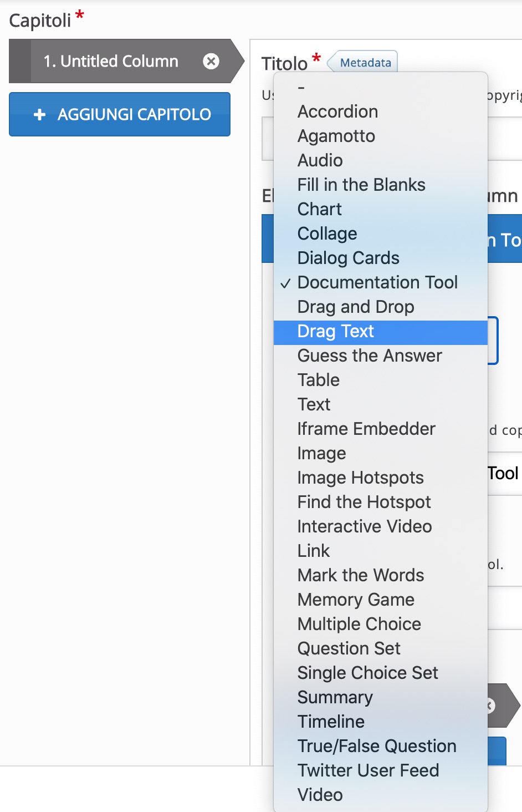
Task: Select the 1. Untitled Column chapter tab
Action: tap(111, 61)
